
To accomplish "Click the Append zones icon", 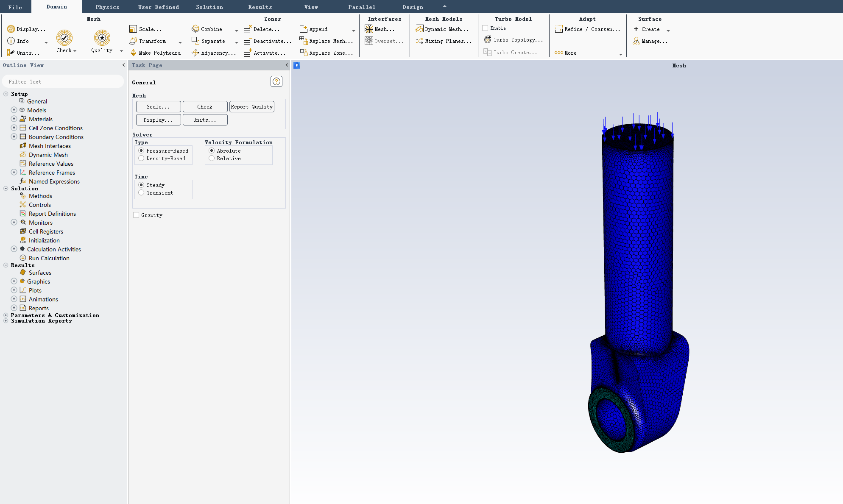I will (304, 29).
